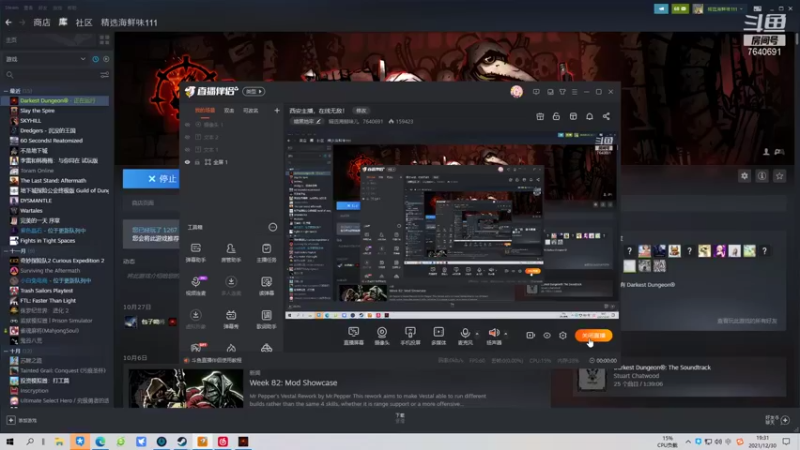Click the orange 关闭直播 button
This screenshot has width=800, height=450.
593,335
